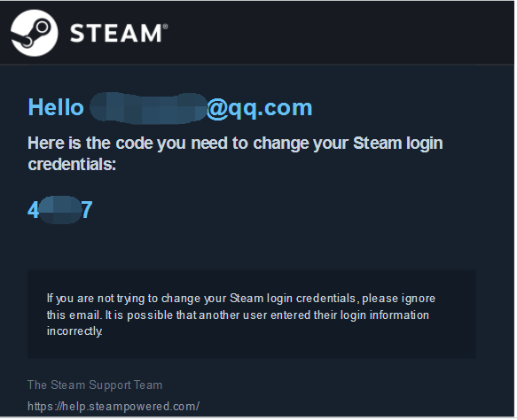Click the "It is possible that another user" line
517x420 pixels.
tap(238, 315)
